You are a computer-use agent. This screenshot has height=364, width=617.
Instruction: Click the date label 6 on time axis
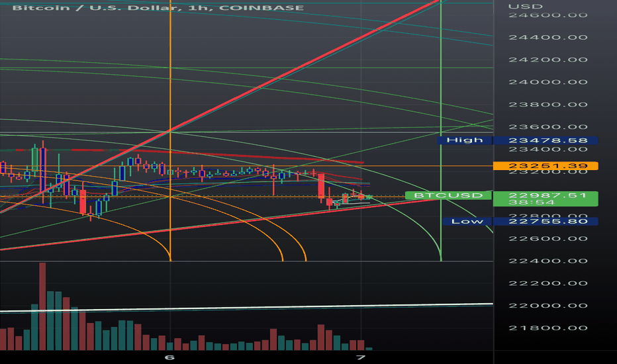tap(169, 357)
